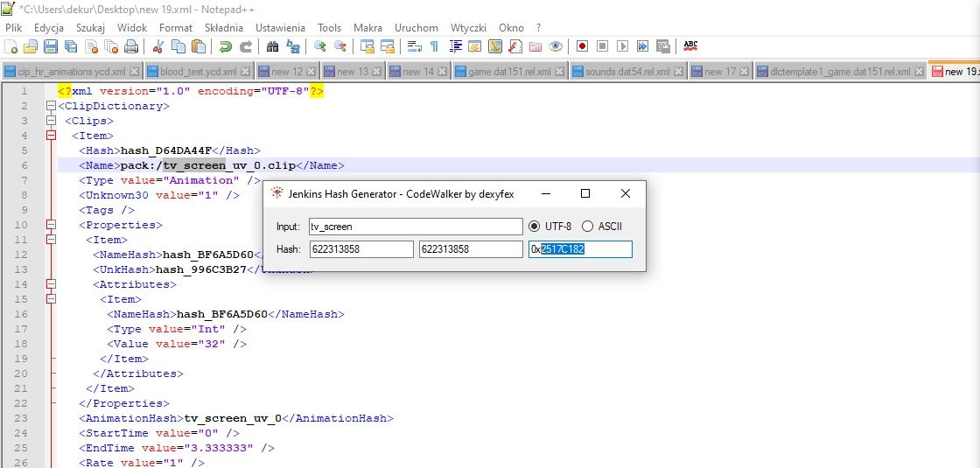980x468 pixels.
Task: Open the Wtyczki menu
Action: click(469, 27)
